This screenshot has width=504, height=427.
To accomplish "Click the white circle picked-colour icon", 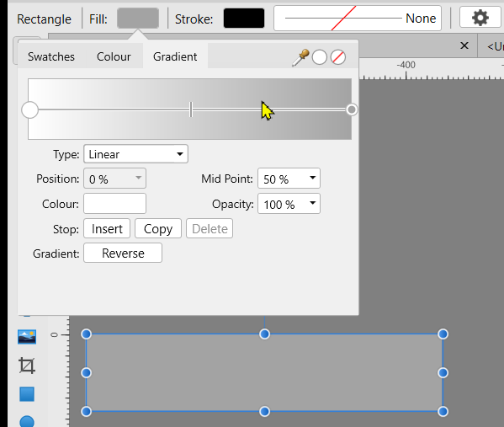I will 319,57.
